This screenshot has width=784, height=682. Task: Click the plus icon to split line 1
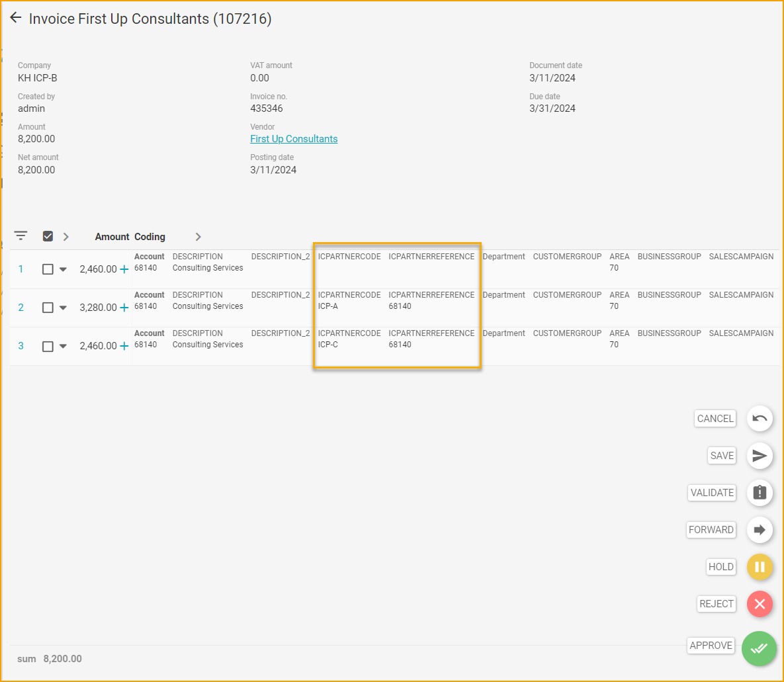[x=125, y=269]
